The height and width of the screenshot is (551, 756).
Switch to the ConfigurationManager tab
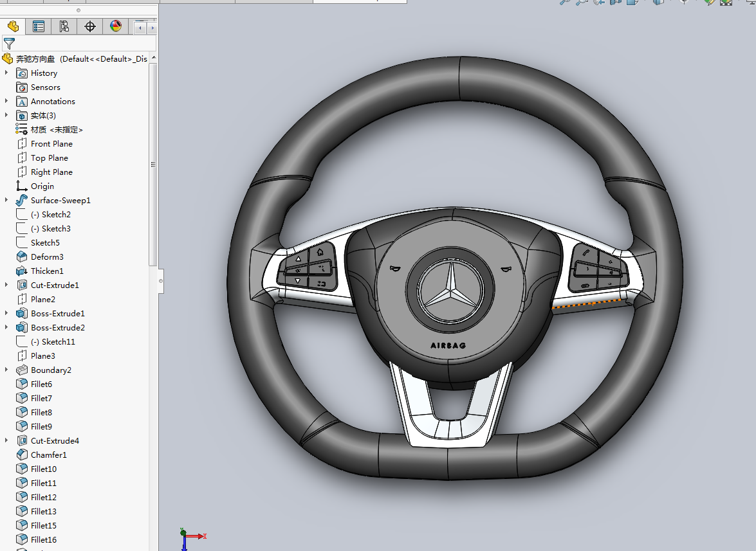(64, 26)
